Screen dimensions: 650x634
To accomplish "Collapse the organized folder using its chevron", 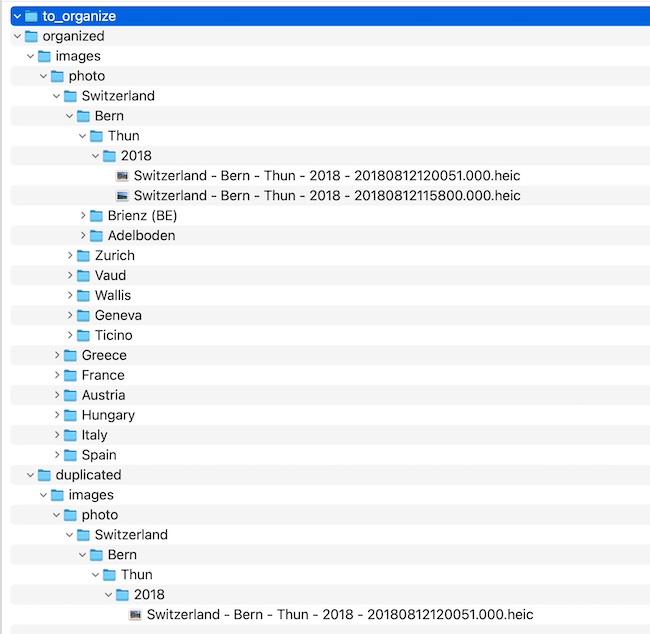I will [17, 36].
